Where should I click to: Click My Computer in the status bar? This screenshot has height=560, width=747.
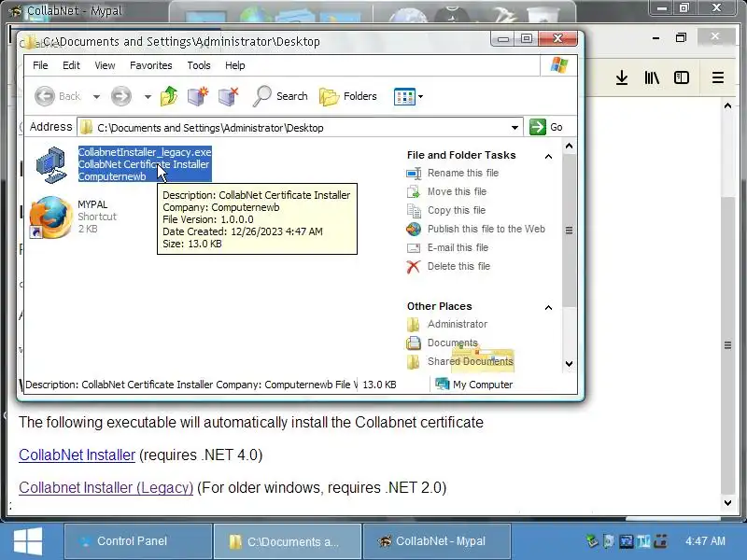click(474, 385)
